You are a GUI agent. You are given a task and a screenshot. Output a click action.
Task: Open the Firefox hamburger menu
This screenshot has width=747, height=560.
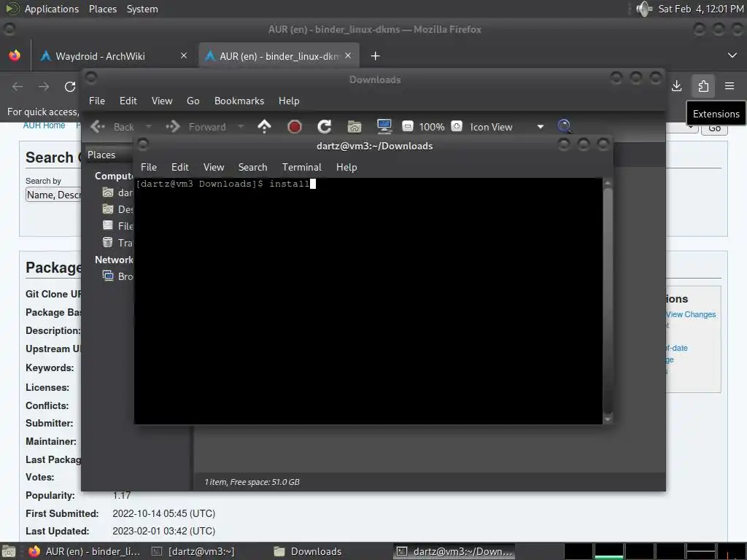(x=729, y=86)
